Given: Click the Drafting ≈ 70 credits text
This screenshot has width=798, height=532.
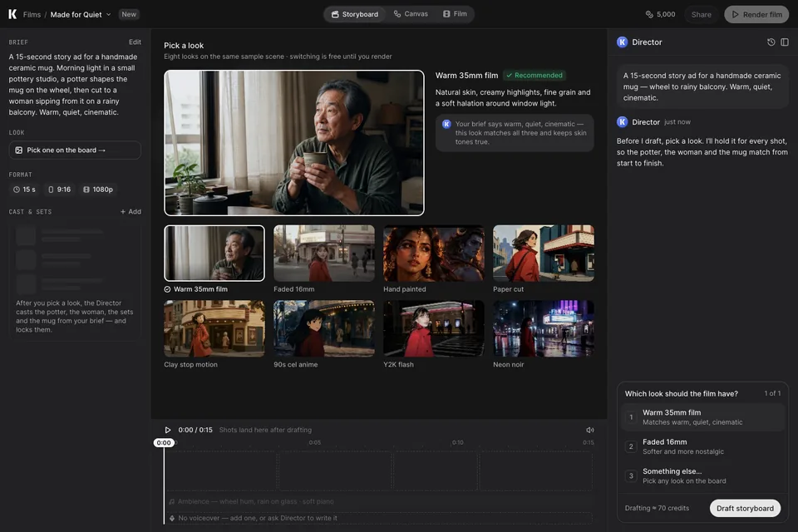Looking at the screenshot, I should tap(657, 508).
